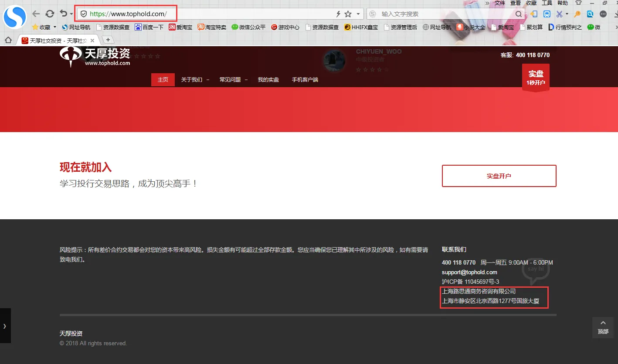Click the Sogou browser logo
The image size is (618, 364).
[15, 17]
